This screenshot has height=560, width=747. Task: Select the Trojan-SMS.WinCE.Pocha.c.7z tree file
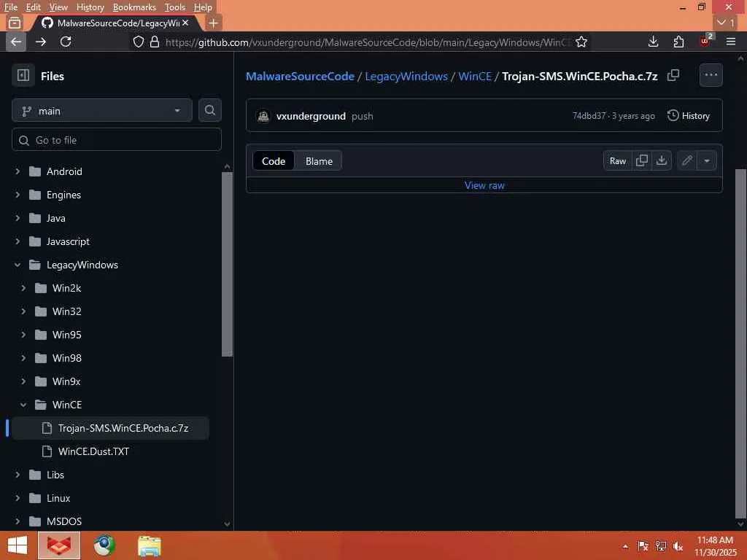click(x=111, y=428)
